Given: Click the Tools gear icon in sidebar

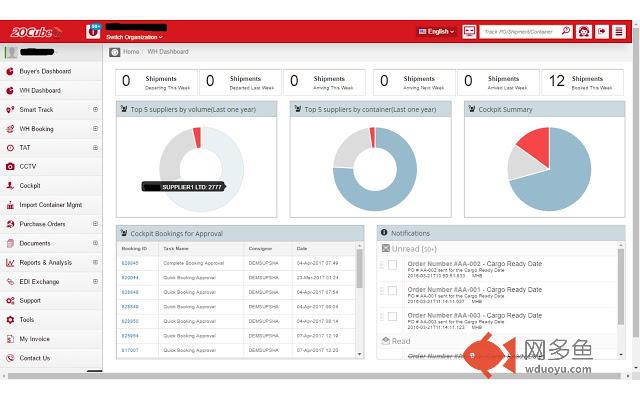Looking at the screenshot, I should click(10, 320).
